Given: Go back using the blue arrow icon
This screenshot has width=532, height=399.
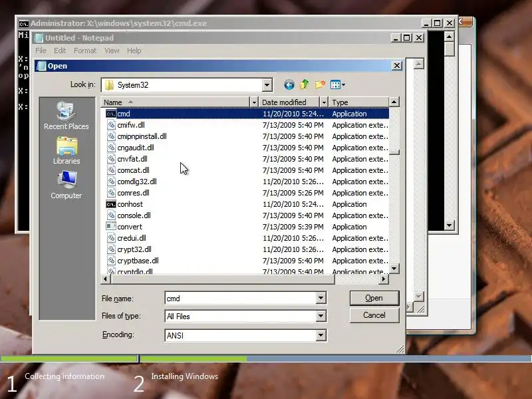Looking at the screenshot, I should click(x=289, y=85).
